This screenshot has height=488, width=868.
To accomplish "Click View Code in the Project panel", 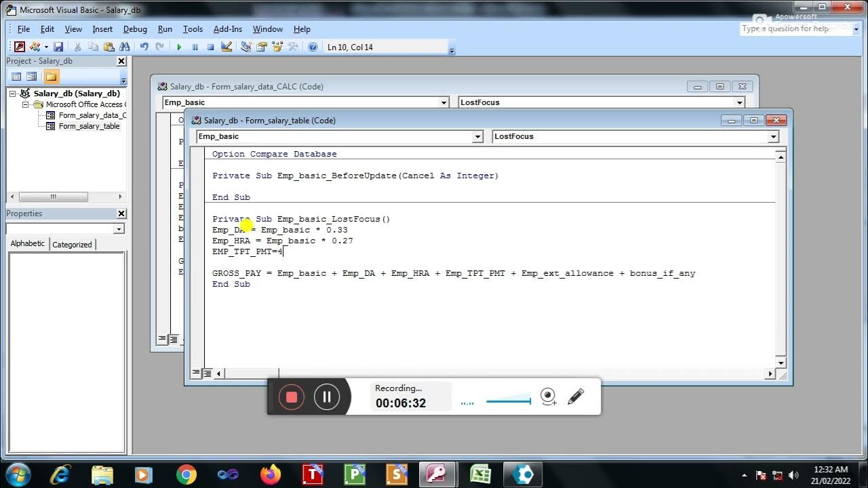I will (17, 77).
